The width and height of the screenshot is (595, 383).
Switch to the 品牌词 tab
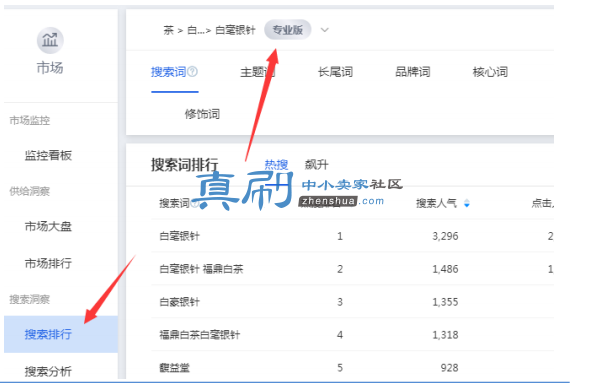coord(413,71)
